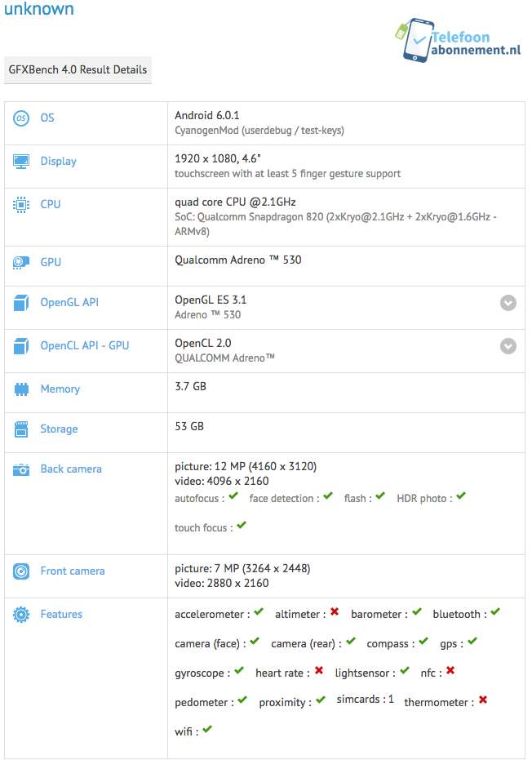The image size is (532, 760).
Task: Click the CPU chip icon
Action: click(x=21, y=205)
